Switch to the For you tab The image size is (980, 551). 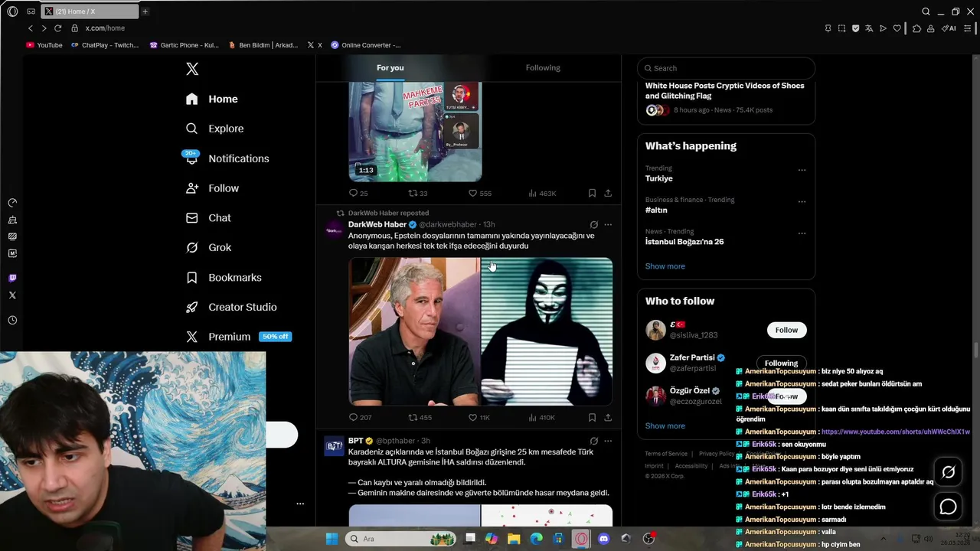click(x=390, y=68)
